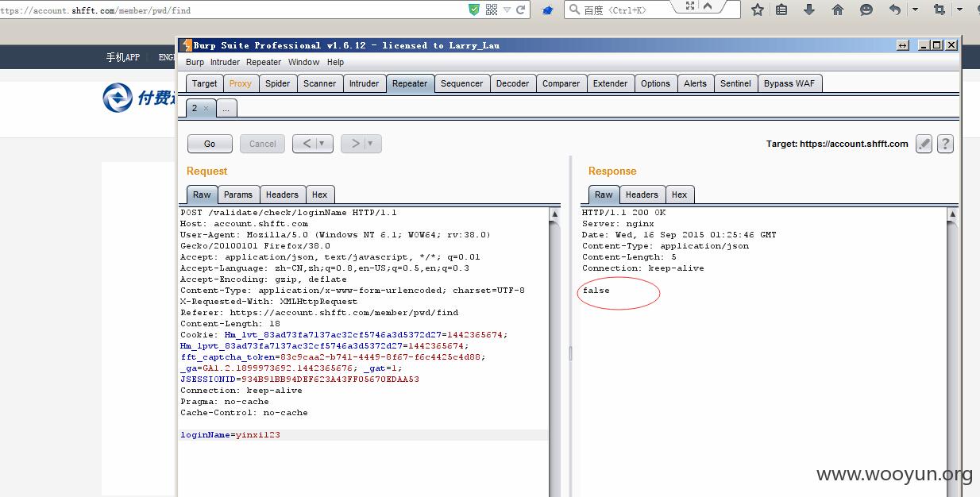Screen dimensions: 980x497
Task: Select the Request Headers tab
Action: [x=282, y=195]
